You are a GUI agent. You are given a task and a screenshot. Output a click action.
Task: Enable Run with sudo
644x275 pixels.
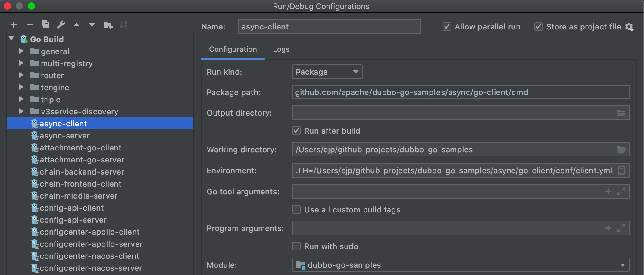point(296,246)
